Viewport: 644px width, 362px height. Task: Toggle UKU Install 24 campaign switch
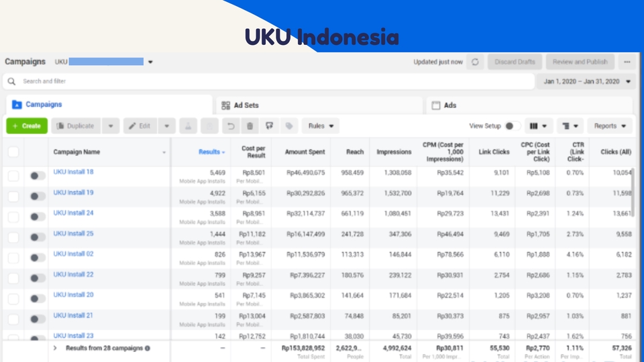(38, 217)
